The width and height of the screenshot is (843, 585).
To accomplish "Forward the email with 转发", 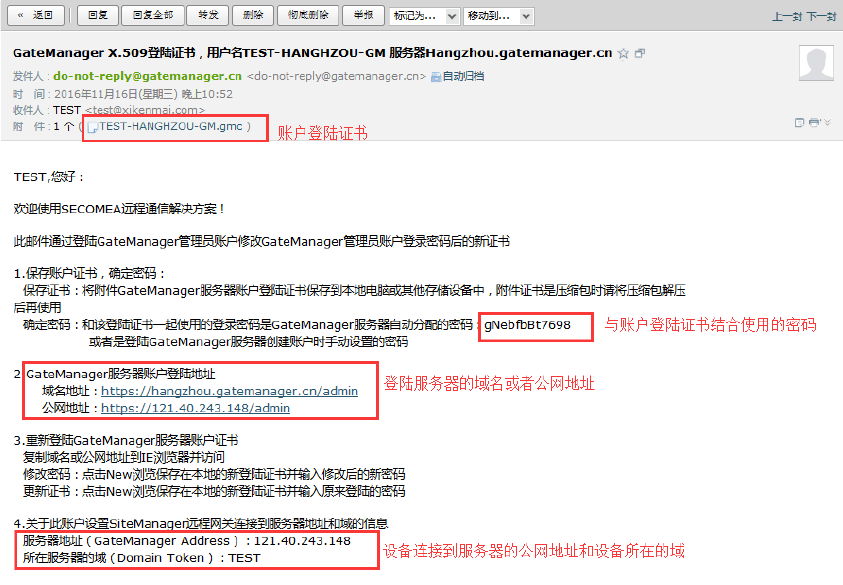I will pyautogui.click(x=207, y=16).
